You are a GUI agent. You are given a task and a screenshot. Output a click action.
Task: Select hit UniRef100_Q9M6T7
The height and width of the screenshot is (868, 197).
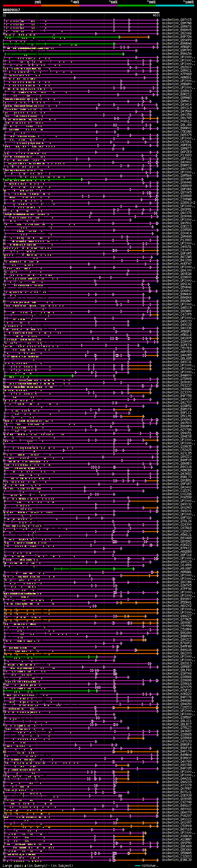tap(177, 149)
